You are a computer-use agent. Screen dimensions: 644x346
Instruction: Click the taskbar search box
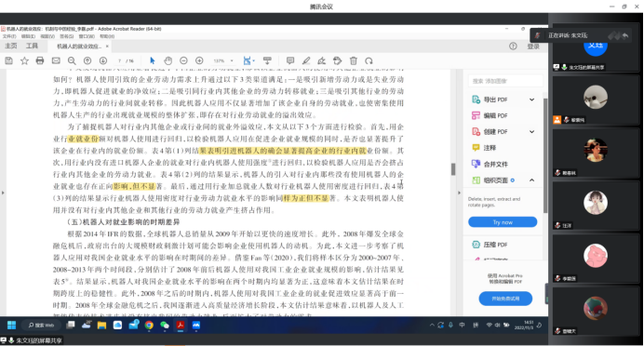point(41,325)
